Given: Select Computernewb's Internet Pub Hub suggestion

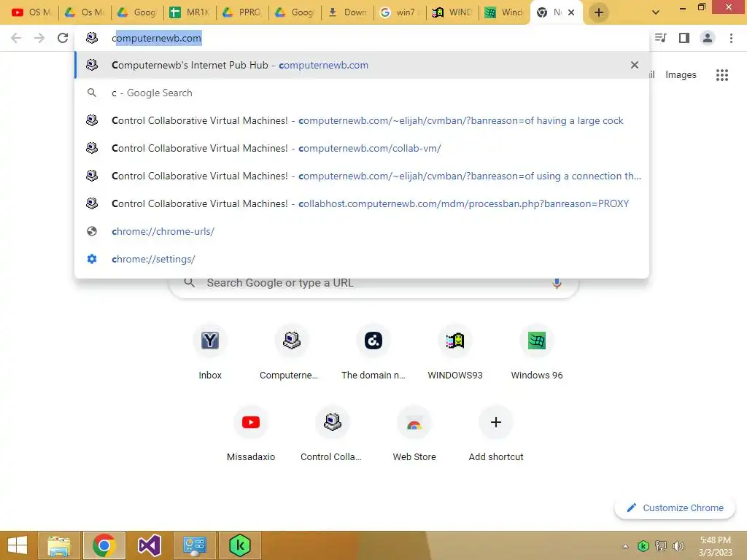Looking at the screenshot, I should 362,65.
